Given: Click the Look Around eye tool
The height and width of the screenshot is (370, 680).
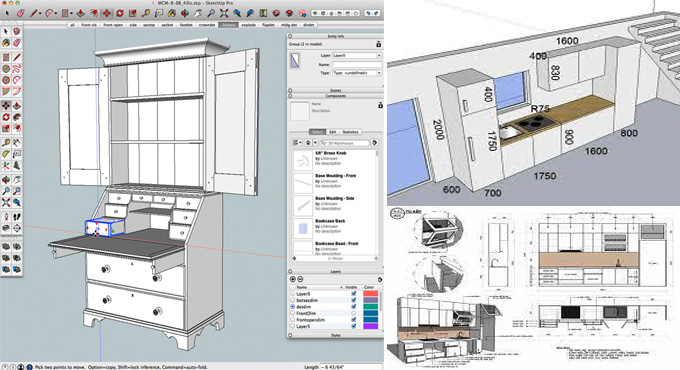Looking at the screenshot, I should coord(6,227).
